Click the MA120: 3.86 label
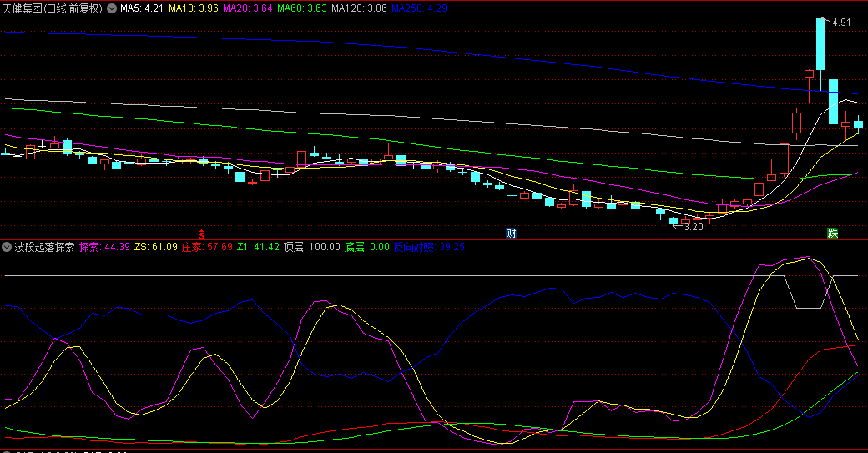The height and width of the screenshot is (453, 868). [x=359, y=8]
